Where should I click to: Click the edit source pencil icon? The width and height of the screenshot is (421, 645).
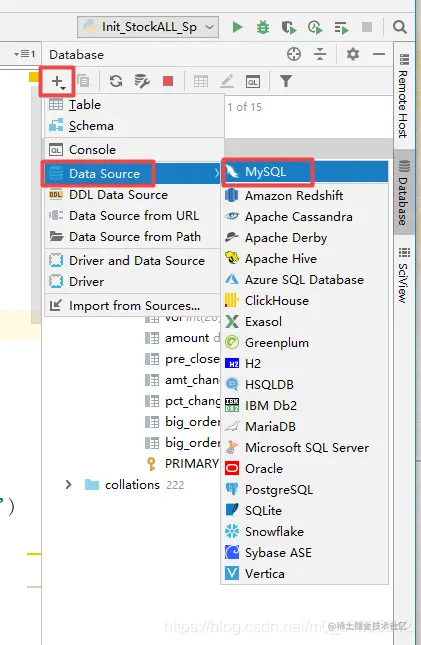tap(227, 81)
